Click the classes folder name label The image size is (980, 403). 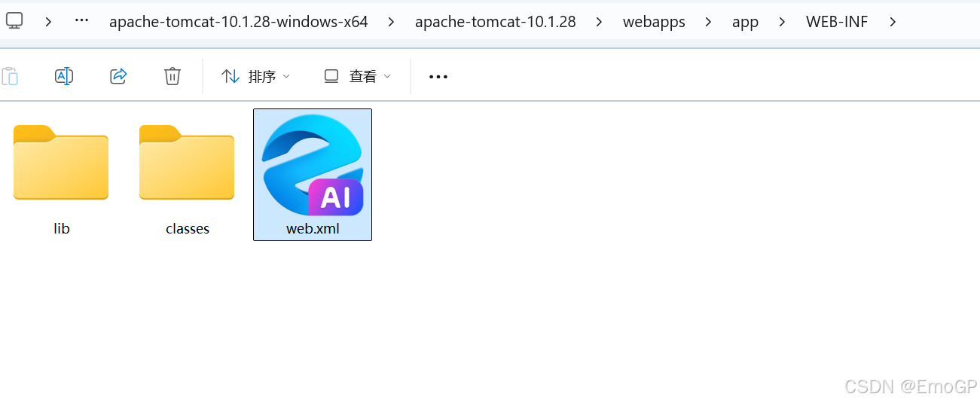(x=188, y=228)
